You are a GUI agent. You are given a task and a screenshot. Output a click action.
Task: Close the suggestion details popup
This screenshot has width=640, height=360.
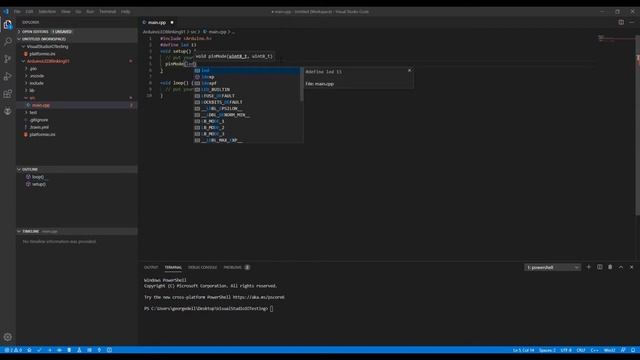pyautogui.click(x=409, y=70)
